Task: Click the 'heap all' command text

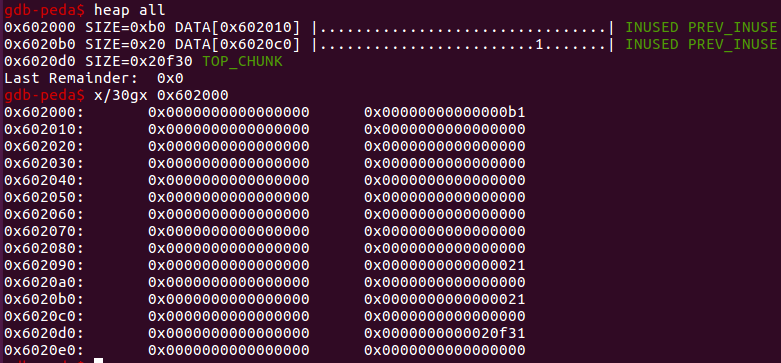Action: 130,9
